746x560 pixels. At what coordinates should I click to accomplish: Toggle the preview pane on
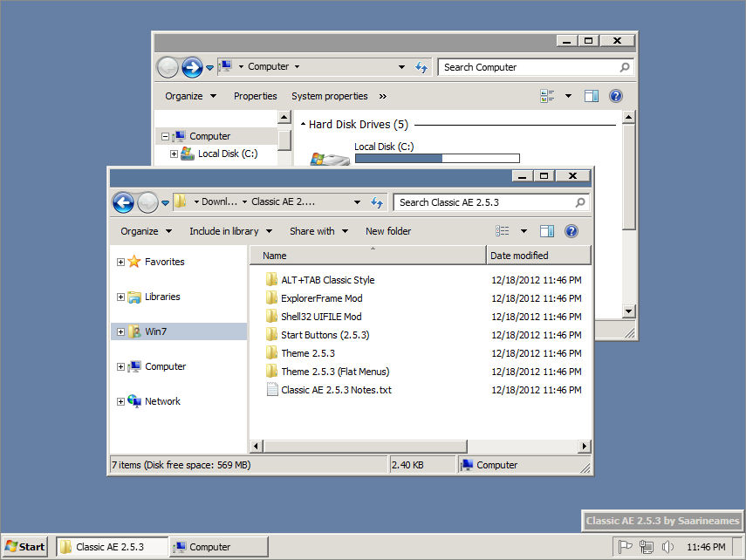(x=546, y=231)
